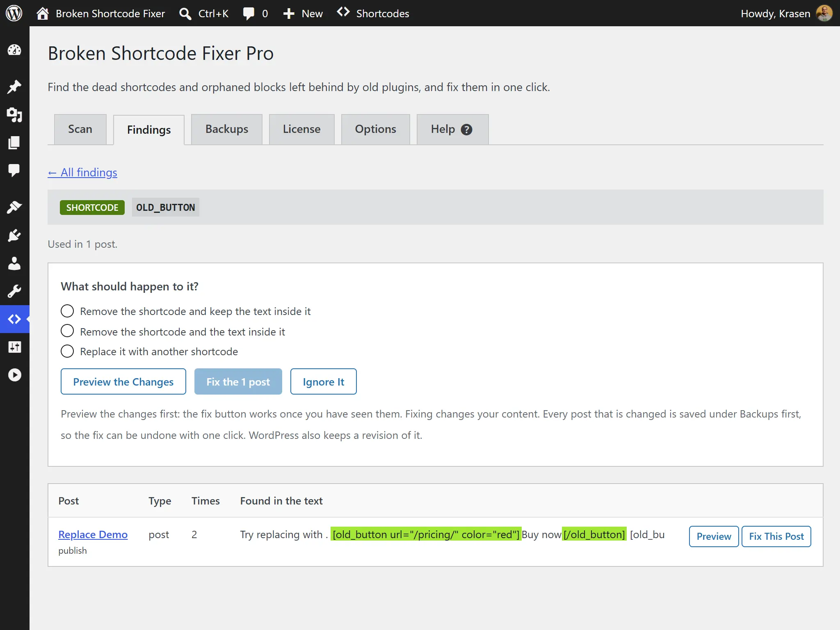Viewport: 840px width, 630px height.
Task: Select 'Remove the shortcode and keep the text'
Action: click(67, 311)
